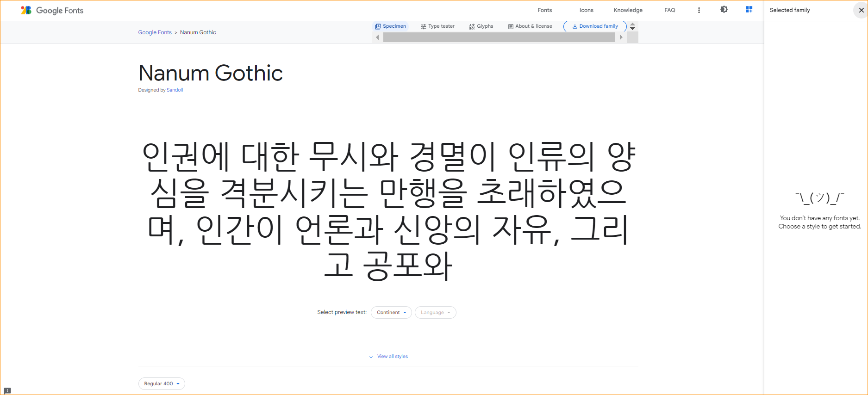Switch to the Specimen tab

click(391, 26)
